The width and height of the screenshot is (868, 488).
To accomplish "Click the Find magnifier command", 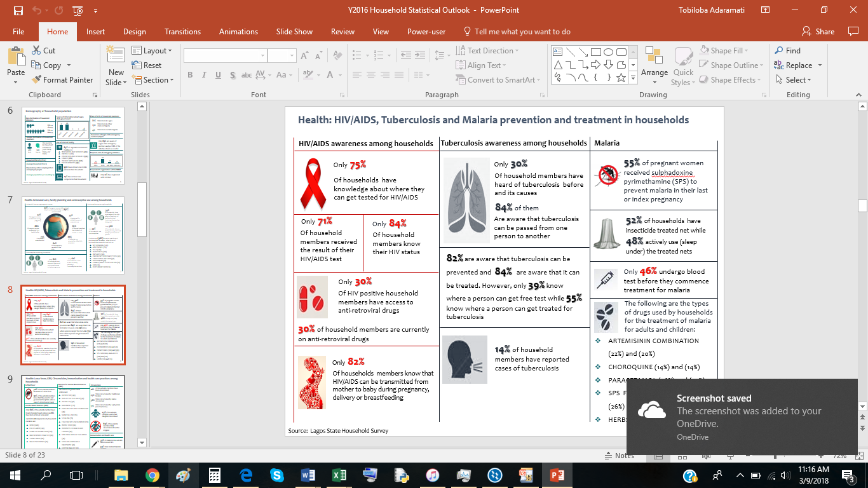I will point(788,51).
